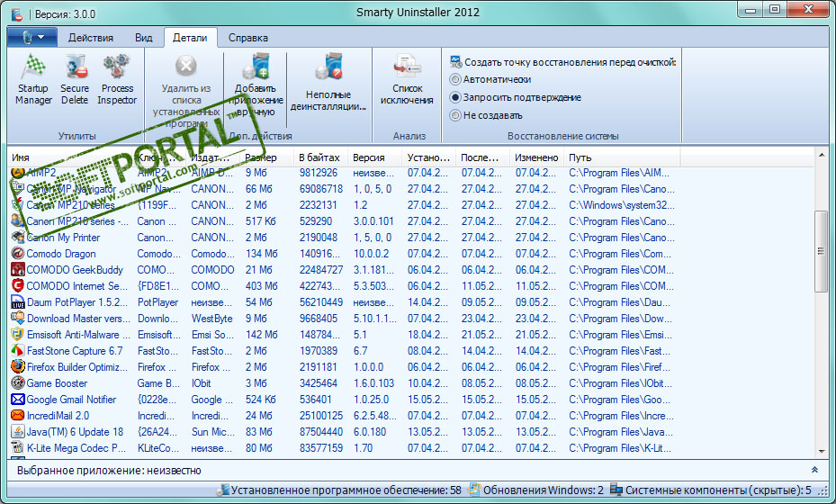Sort by Размер column header
836x504 pixels.
(267, 157)
